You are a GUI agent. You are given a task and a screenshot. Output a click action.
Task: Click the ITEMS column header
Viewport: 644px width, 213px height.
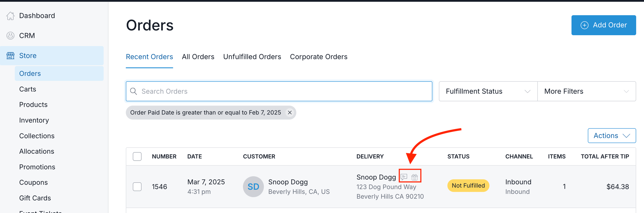pos(557,156)
